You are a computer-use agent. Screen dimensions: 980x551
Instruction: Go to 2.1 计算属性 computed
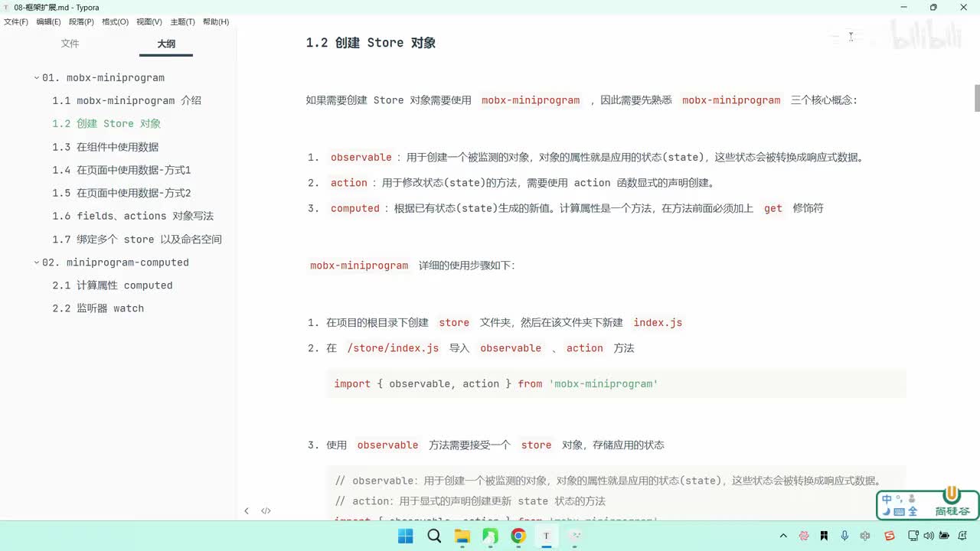[113, 285]
